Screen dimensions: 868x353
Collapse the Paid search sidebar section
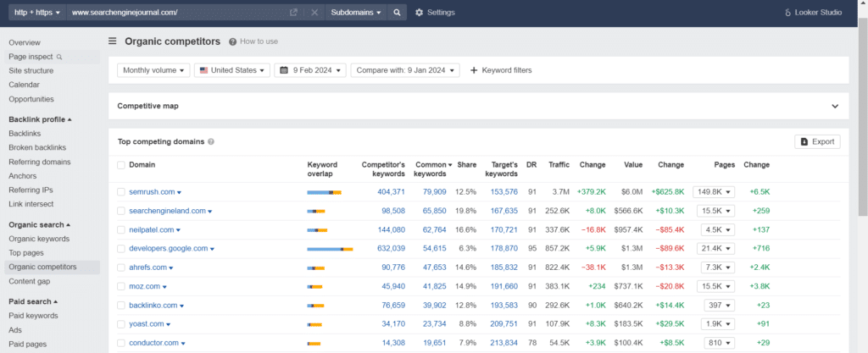coord(33,301)
